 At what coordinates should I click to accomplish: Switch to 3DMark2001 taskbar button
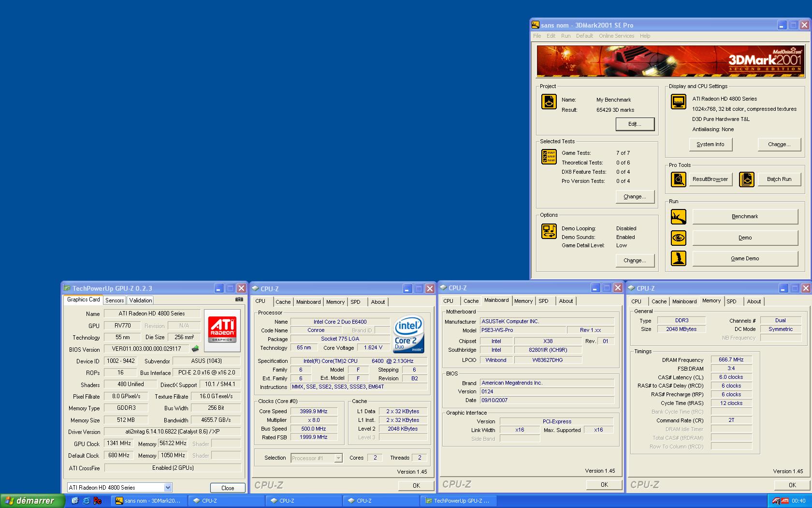[x=148, y=501]
